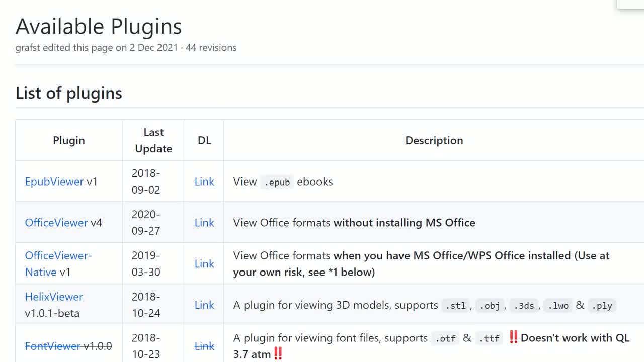
Task: Click the struck-through Link in FontViewer row
Action: [x=204, y=346]
